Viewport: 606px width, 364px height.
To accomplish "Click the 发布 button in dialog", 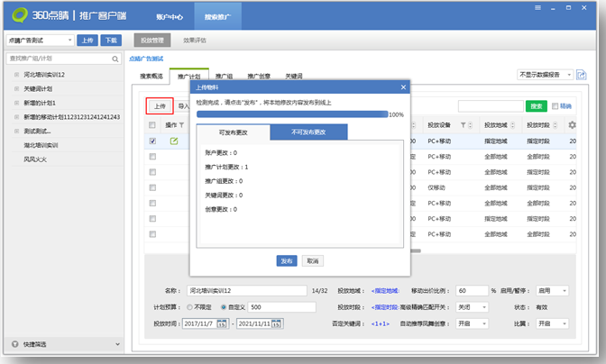I will pyautogui.click(x=287, y=260).
